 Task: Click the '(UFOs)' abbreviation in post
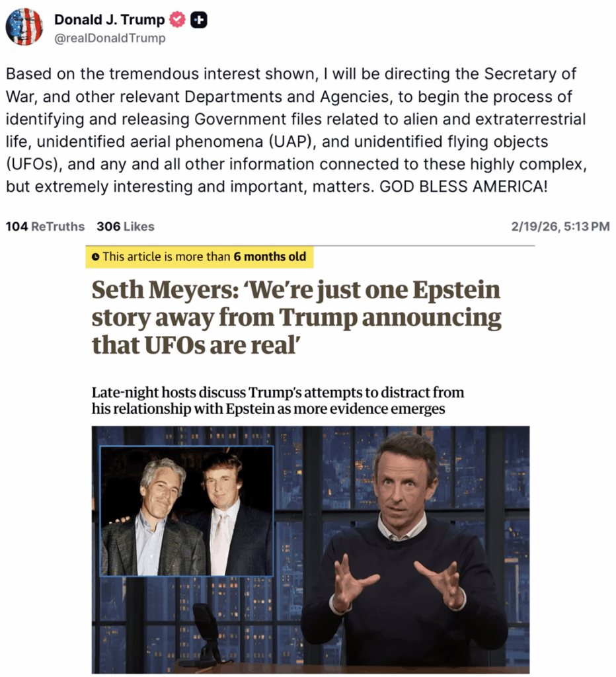coord(34,164)
